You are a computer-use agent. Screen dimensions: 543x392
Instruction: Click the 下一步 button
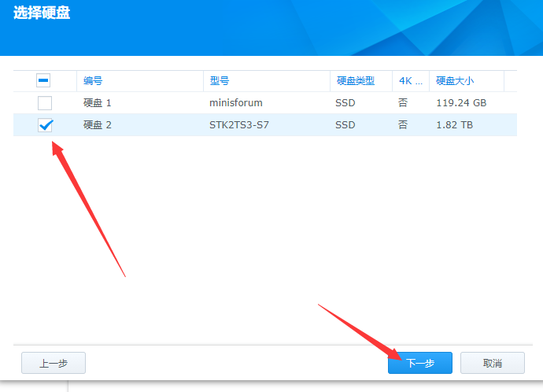[x=420, y=363]
